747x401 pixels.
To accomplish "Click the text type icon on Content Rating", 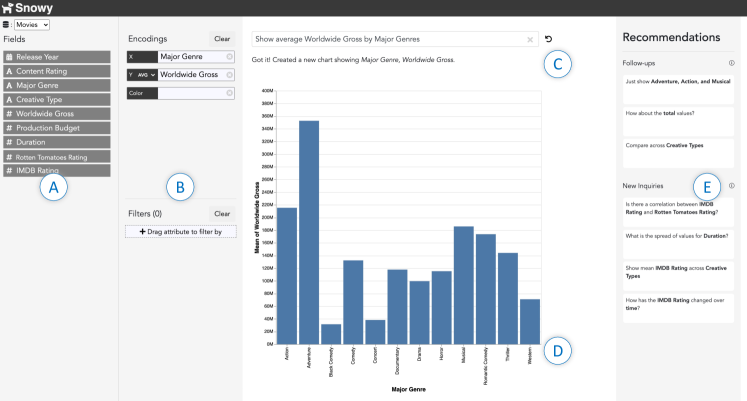I will tap(9, 71).
